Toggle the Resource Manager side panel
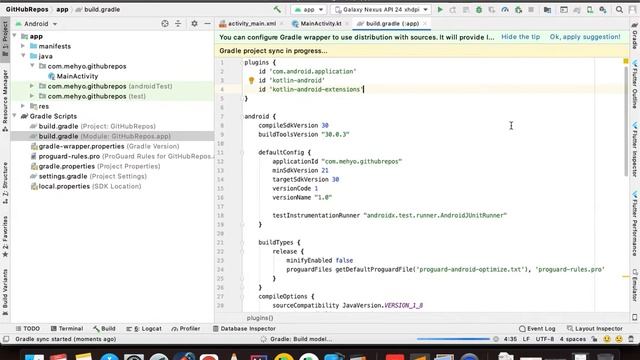The width and height of the screenshot is (640, 360). point(5,100)
